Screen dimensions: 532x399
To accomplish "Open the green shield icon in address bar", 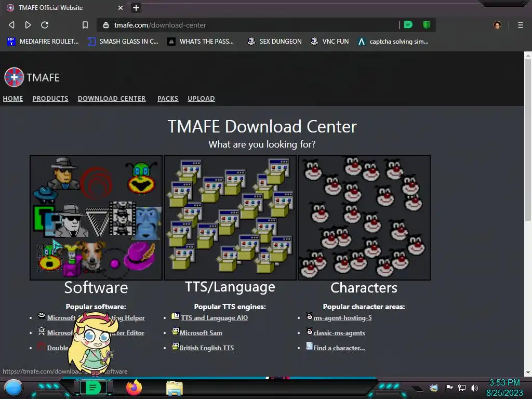I will click(x=427, y=24).
